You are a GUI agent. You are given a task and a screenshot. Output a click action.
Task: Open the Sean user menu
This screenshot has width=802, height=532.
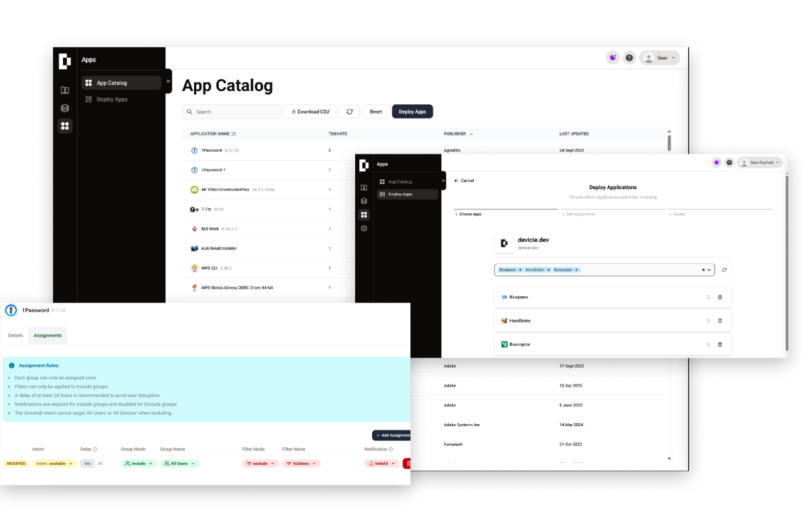click(660, 58)
